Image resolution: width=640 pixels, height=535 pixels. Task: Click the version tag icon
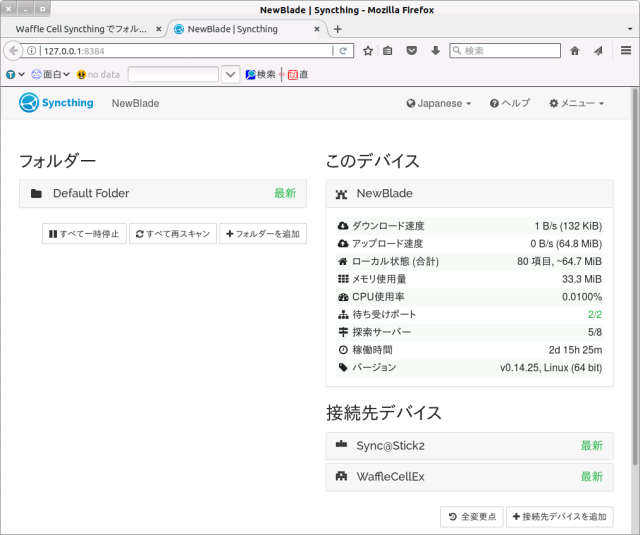pos(343,367)
